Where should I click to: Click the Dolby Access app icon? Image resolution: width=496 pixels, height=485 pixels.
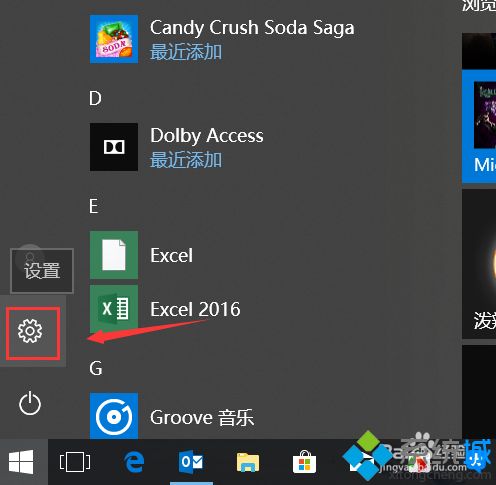pyautogui.click(x=114, y=147)
